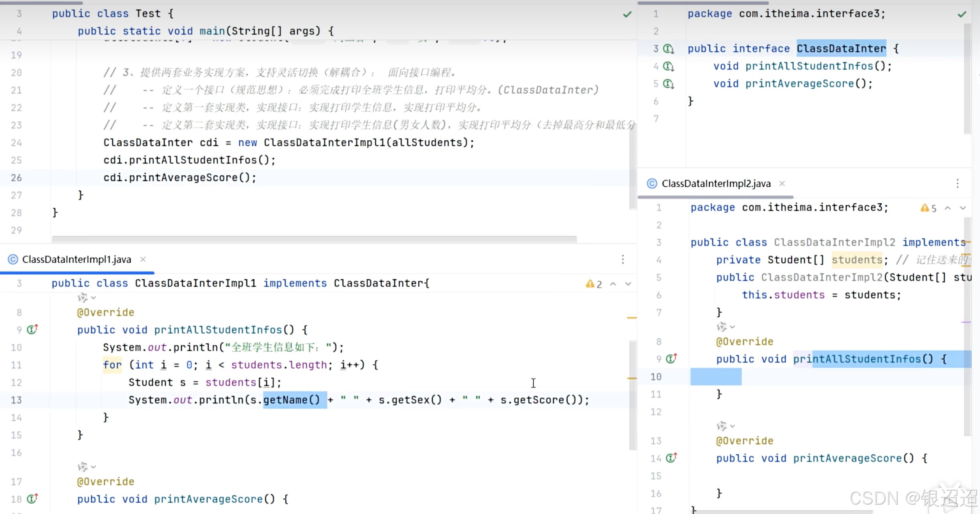
Task: Select the ClassDataInterImpl2.java tab
Action: coord(716,184)
